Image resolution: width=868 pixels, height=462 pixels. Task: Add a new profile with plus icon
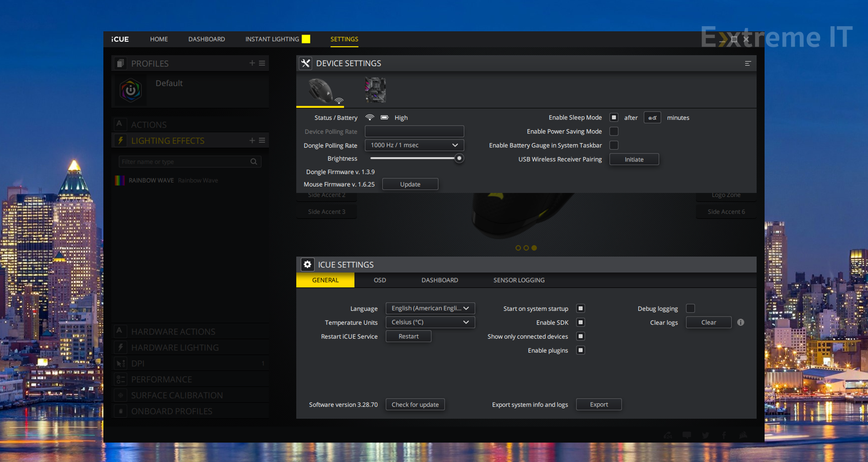pos(252,63)
